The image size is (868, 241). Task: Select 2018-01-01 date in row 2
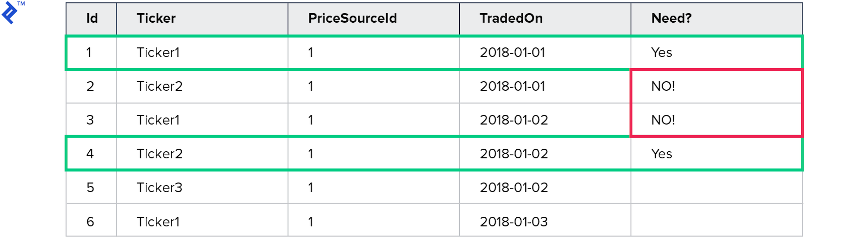tap(512, 86)
